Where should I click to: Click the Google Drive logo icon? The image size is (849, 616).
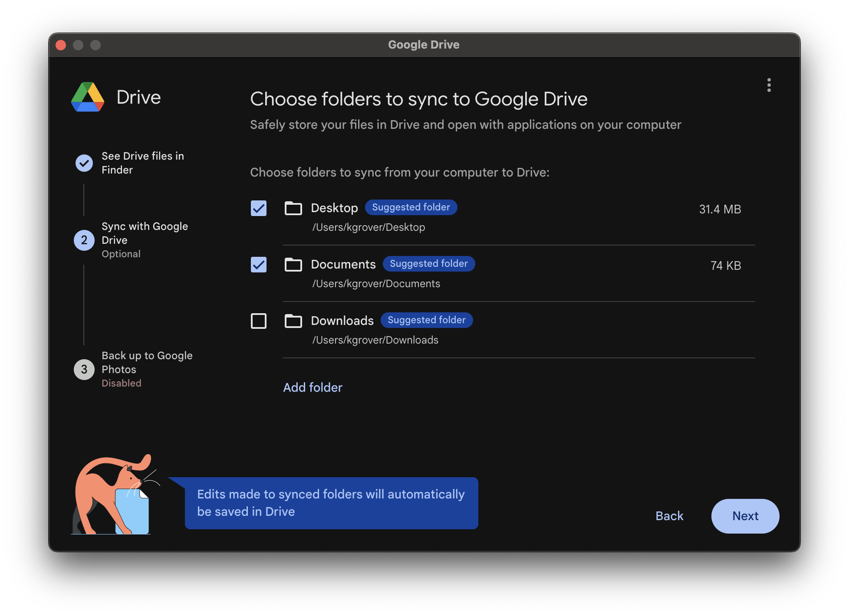tap(88, 97)
